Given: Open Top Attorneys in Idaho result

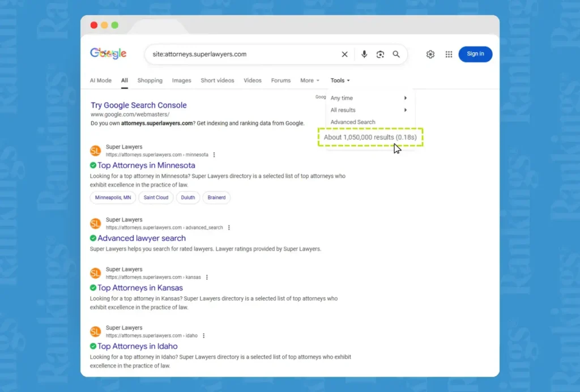Looking at the screenshot, I should tap(138, 346).
